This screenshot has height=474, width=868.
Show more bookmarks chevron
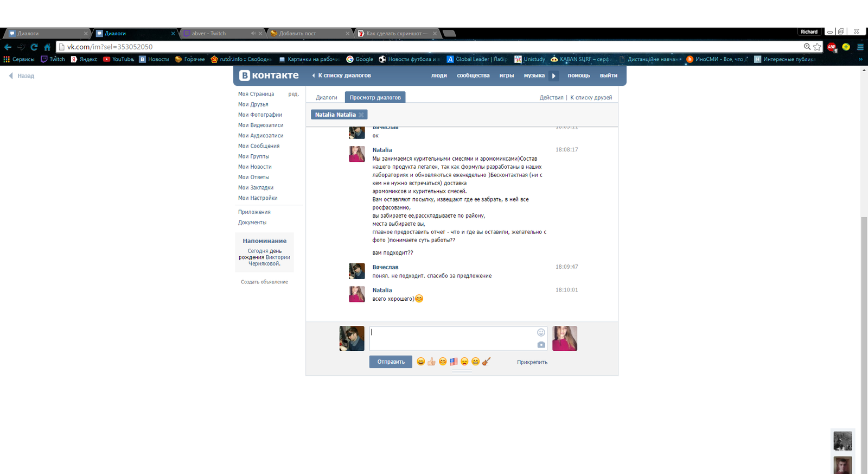coord(860,59)
